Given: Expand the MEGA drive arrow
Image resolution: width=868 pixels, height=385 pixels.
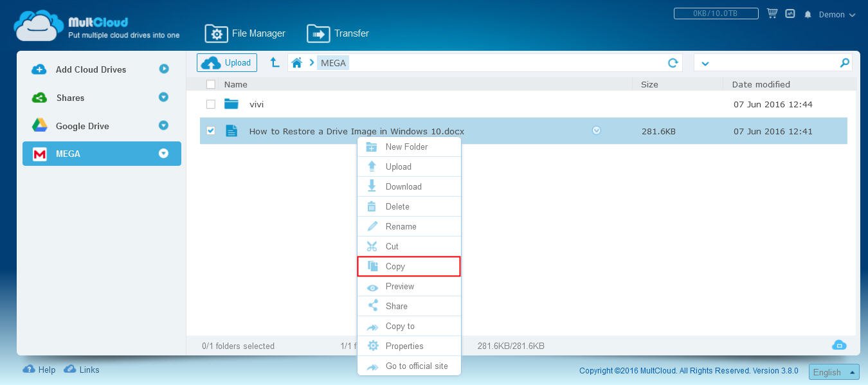Looking at the screenshot, I should (x=163, y=154).
